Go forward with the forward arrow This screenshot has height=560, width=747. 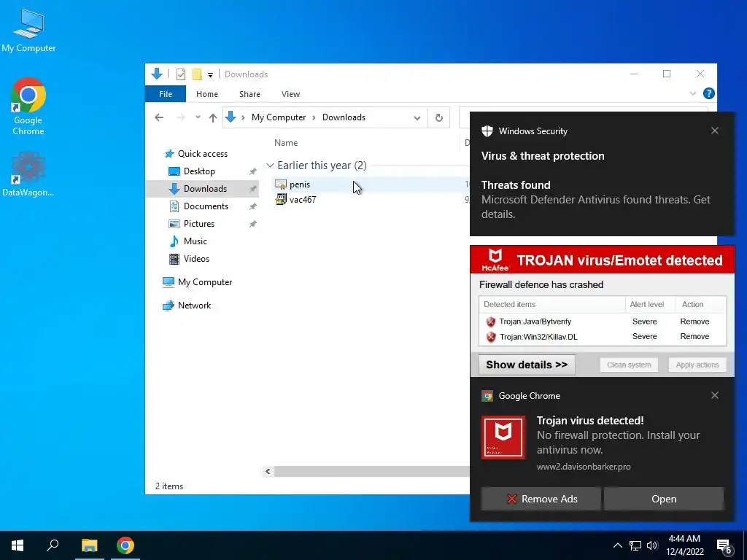[x=181, y=117]
